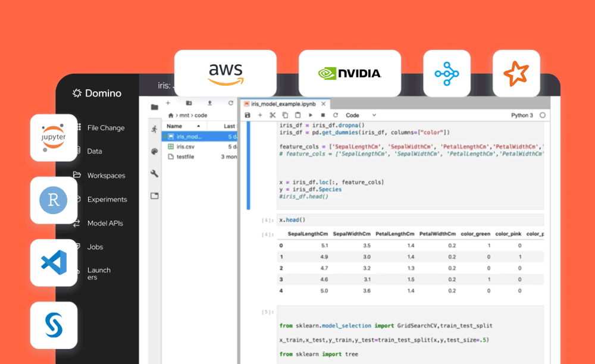Restart the kernel with the refresh icon

[335, 115]
